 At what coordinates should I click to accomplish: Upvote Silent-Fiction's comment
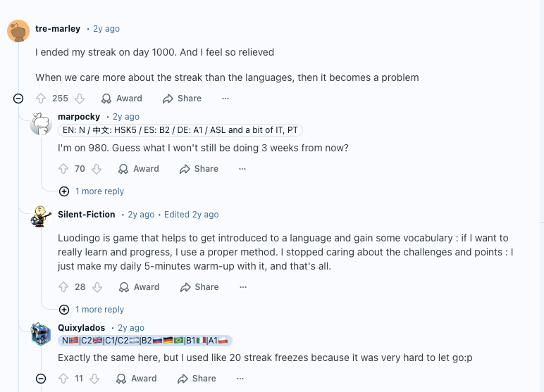[x=63, y=287]
